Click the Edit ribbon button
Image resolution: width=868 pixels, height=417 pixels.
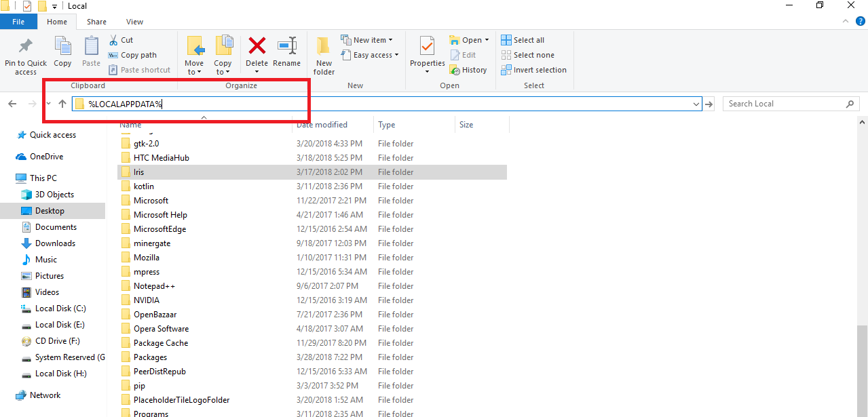(x=463, y=55)
